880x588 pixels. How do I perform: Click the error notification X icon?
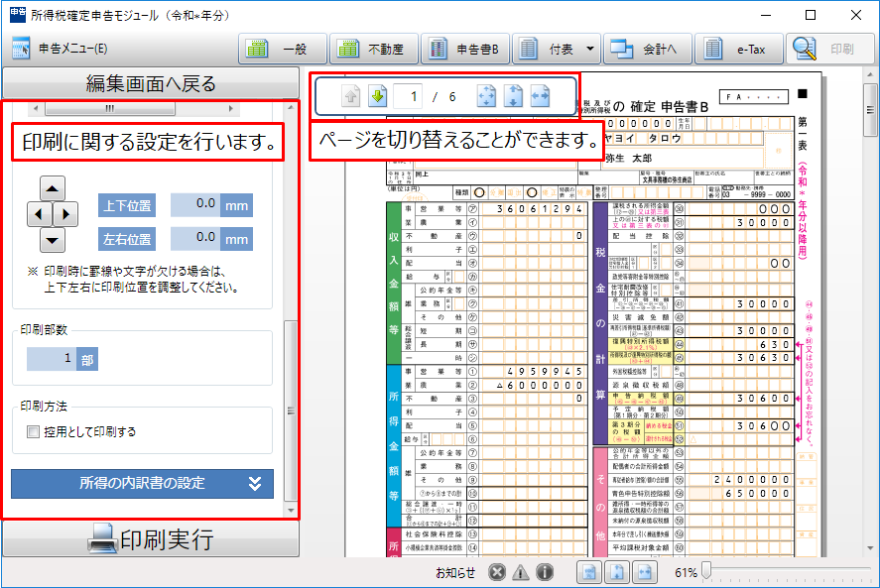click(x=498, y=572)
